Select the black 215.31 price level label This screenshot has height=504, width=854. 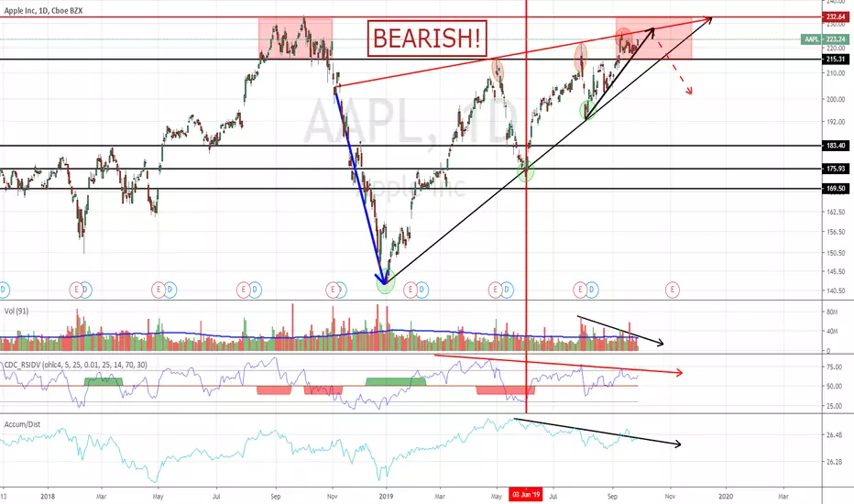pyautogui.click(x=836, y=59)
